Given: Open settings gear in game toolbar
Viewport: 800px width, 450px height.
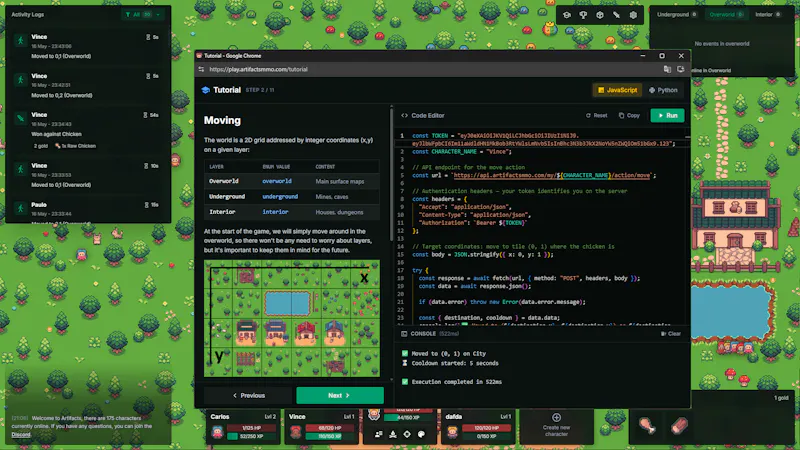Looking at the screenshot, I should point(633,15).
